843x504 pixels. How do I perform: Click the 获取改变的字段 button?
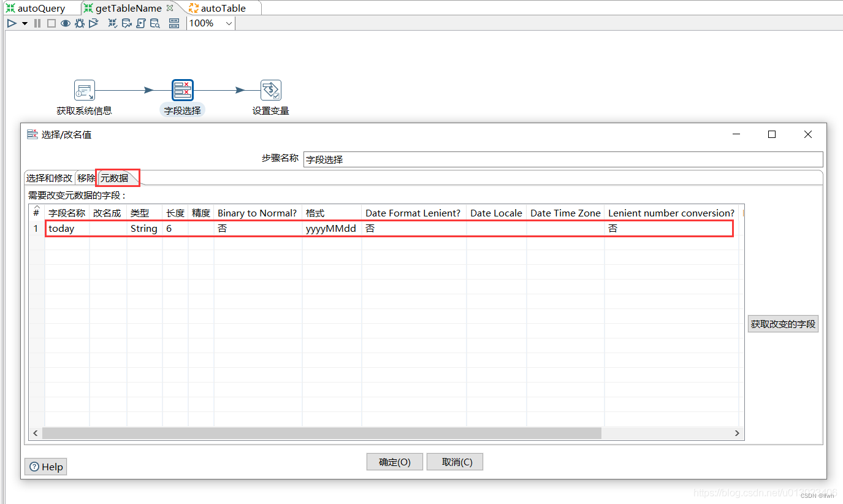[x=783, y=324]
